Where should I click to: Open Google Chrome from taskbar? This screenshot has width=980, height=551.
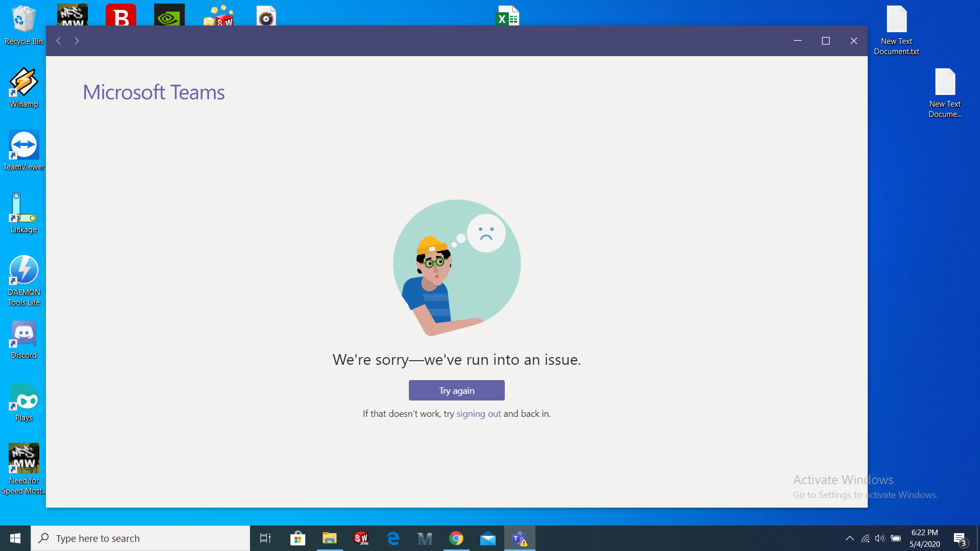456,538
